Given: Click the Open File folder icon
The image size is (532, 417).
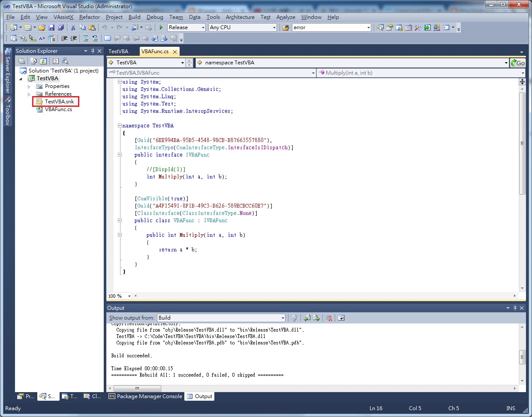Looking at the screenshot, I should click(42, 27).
